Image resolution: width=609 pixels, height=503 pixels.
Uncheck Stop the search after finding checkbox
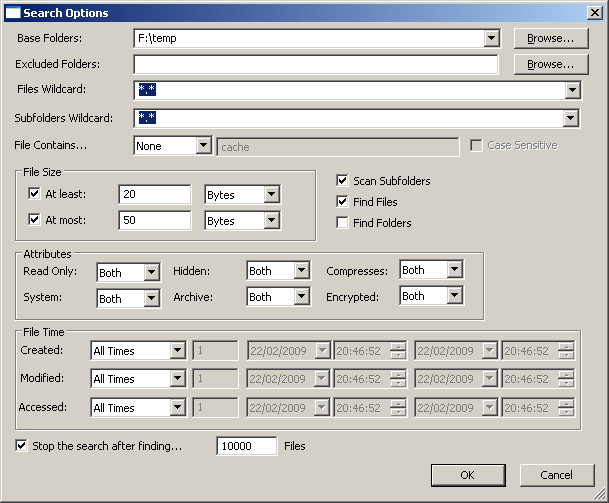[21, 446]
